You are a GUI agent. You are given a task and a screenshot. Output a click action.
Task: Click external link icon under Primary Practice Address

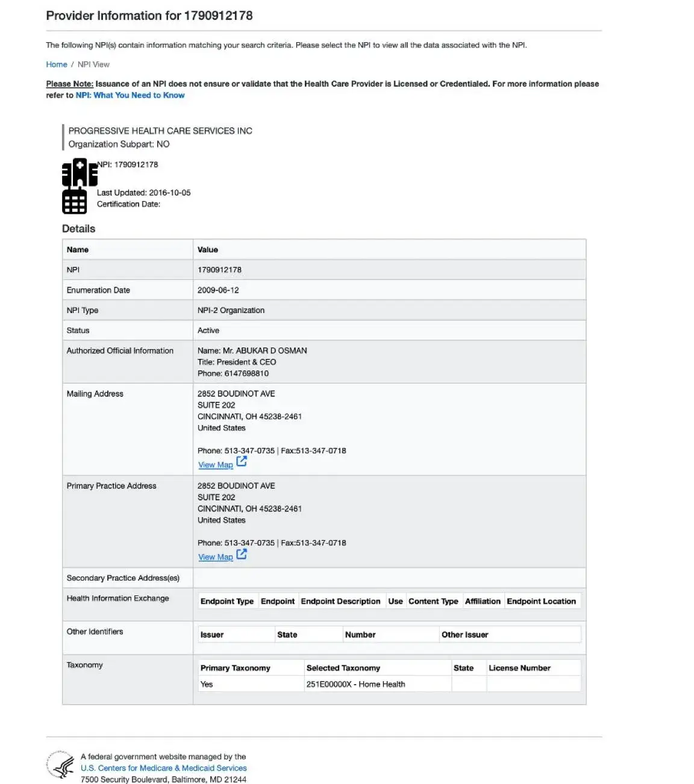[242, 554]
